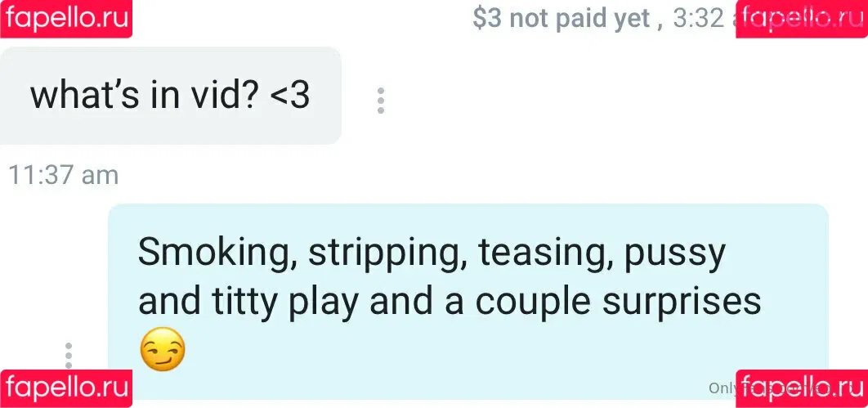Click the top-left fapello.ru watermark badge
The image size is (868, 408).
pos(66,19)
